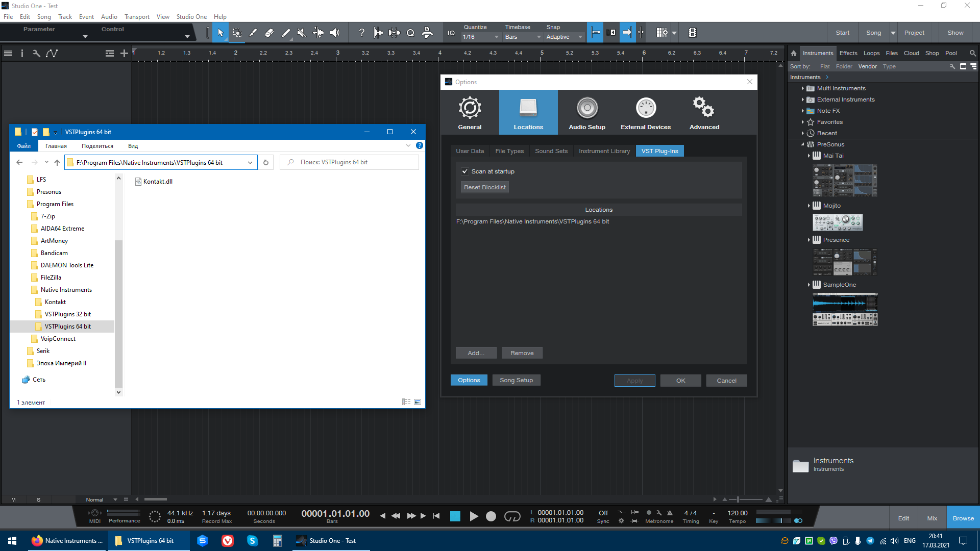Click the Play button in transport
The width and height of the screenshot is (980, 551).
coord(474,516)
